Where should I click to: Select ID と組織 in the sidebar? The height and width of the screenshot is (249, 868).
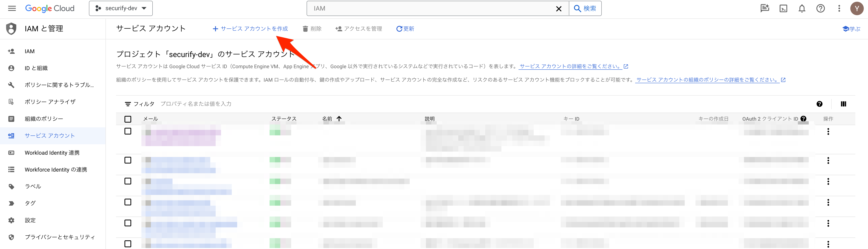(x=53, y=68)
